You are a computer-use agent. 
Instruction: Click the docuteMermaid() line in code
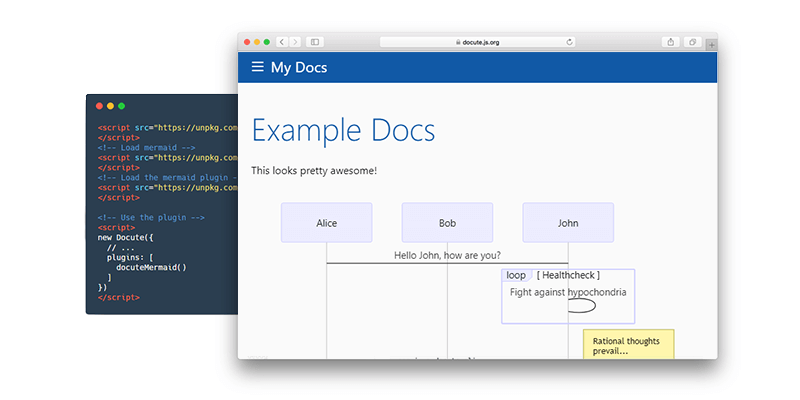(x=150, y=267)
